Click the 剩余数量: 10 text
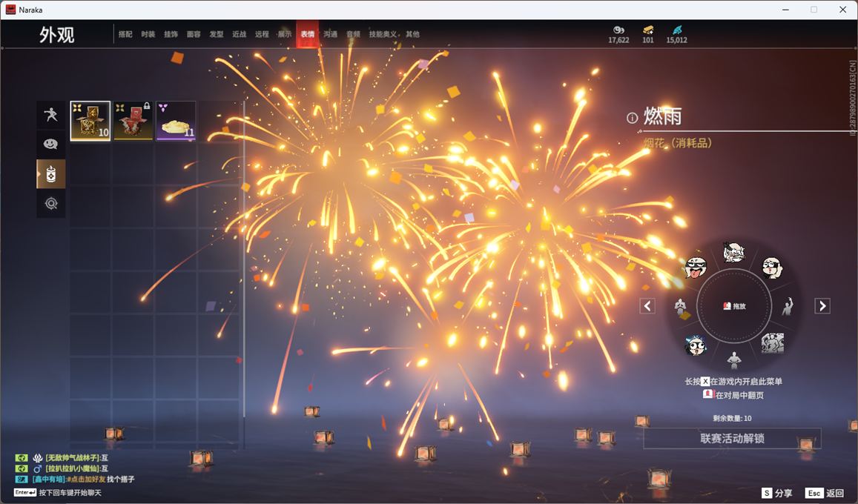The image size is (858, 504). point(732,418)
